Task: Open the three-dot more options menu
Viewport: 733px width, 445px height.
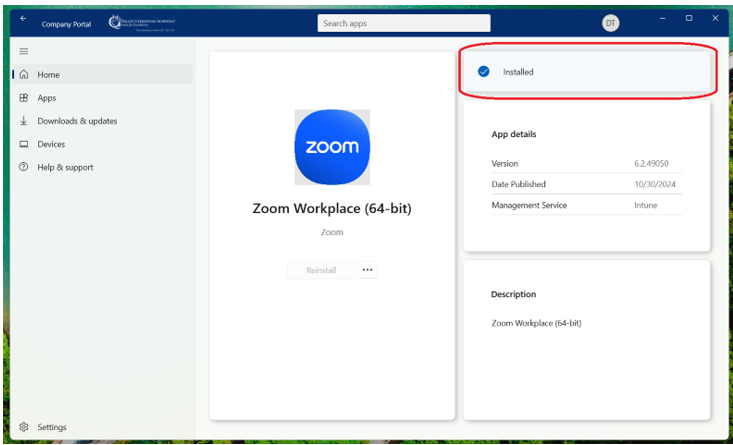Action: click(x=367, y=270)
